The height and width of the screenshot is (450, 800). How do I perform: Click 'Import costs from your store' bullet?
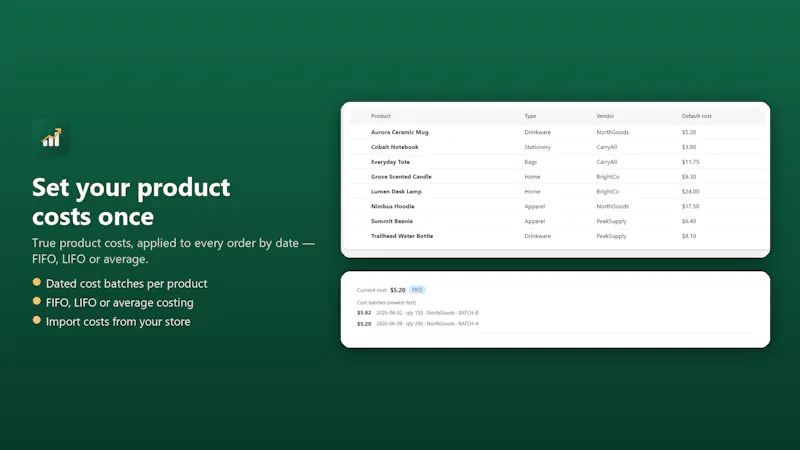[118, 321]
